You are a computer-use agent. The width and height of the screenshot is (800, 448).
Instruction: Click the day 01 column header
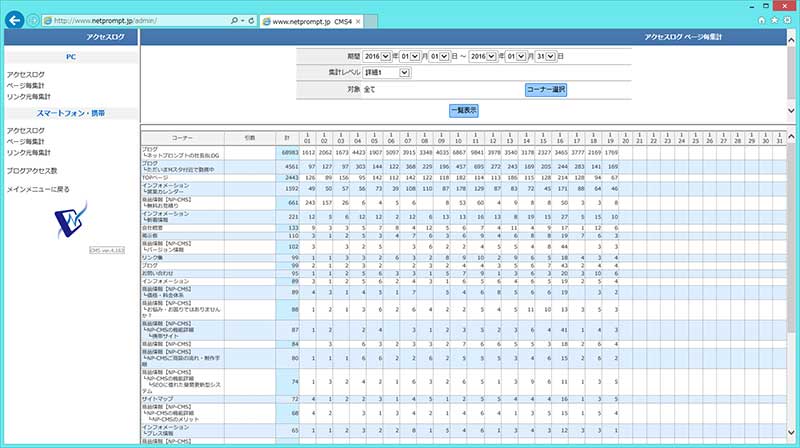click(x=307, y=138)
